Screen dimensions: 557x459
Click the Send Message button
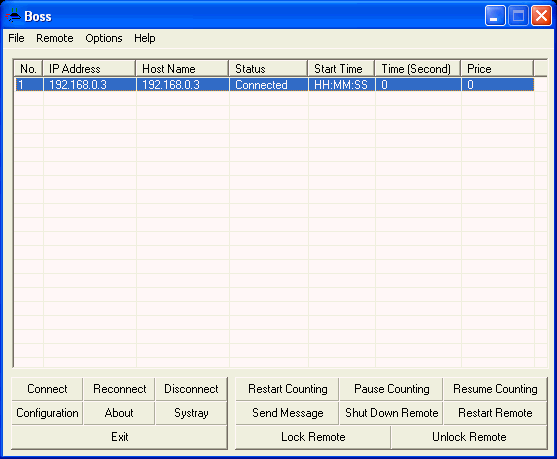coord(287,413)
